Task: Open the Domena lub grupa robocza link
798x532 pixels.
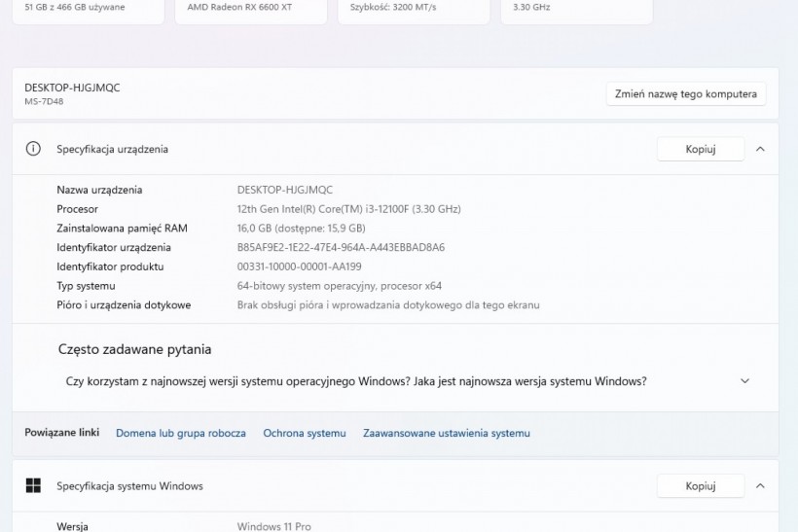Action: pos(180,433)
